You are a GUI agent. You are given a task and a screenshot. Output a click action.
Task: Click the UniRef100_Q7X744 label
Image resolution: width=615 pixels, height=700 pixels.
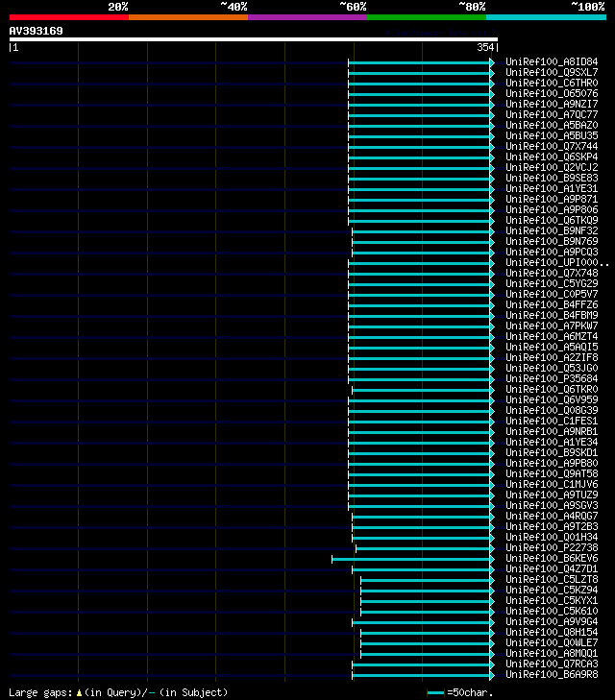tap(552, 146)
